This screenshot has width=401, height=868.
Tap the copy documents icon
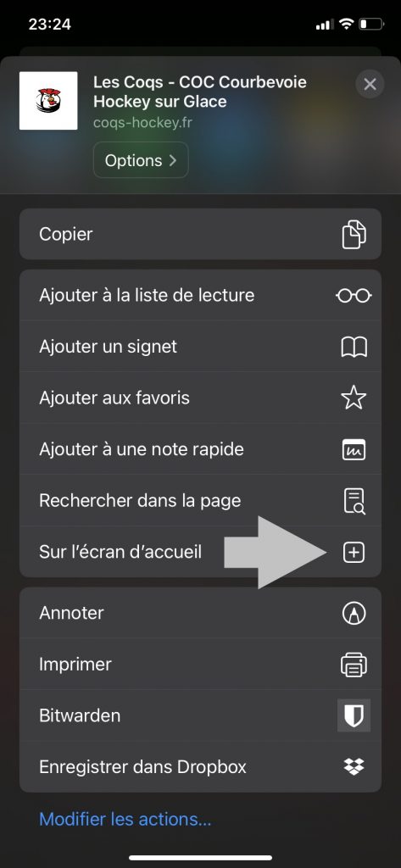click(x=354, y=234)
